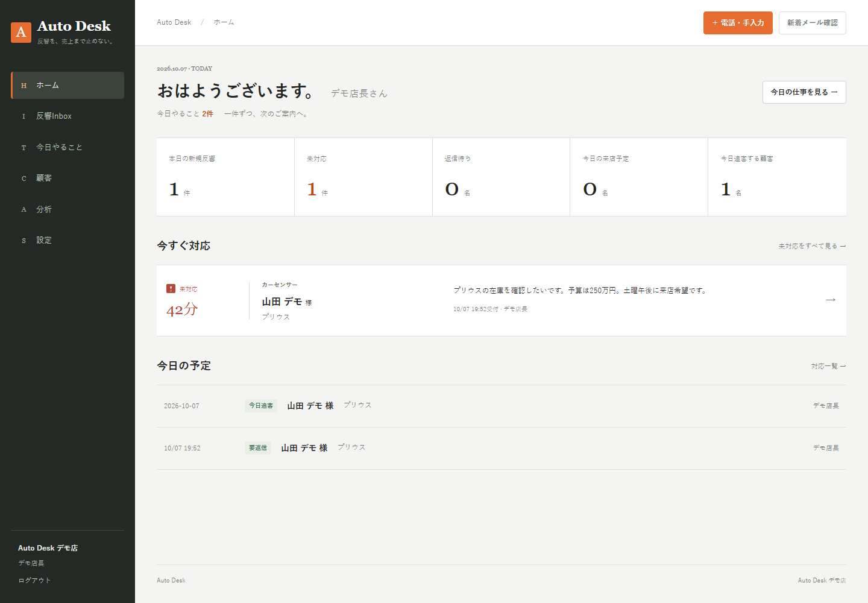Open the 10/07 19:52 schedule row

point(502,448)
